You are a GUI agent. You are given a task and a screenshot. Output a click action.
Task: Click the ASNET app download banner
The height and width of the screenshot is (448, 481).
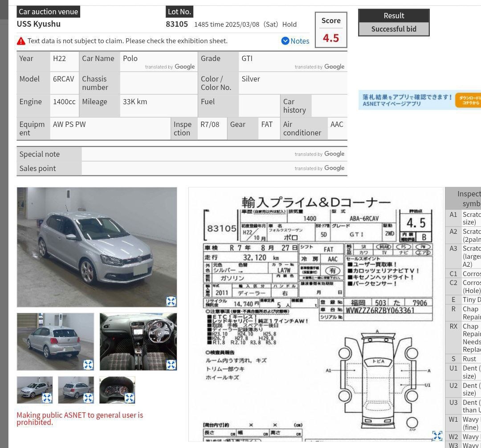point(420,100)
